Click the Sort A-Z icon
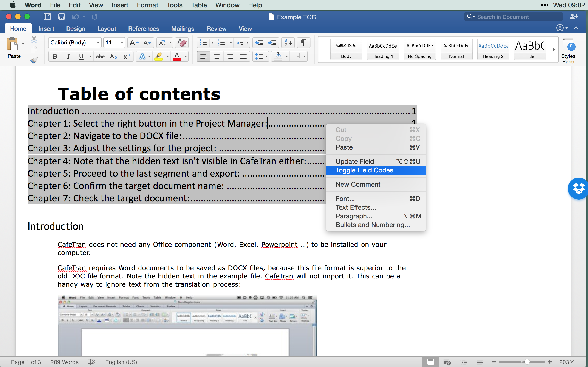 pyautogui.click(x=288, y=43)
